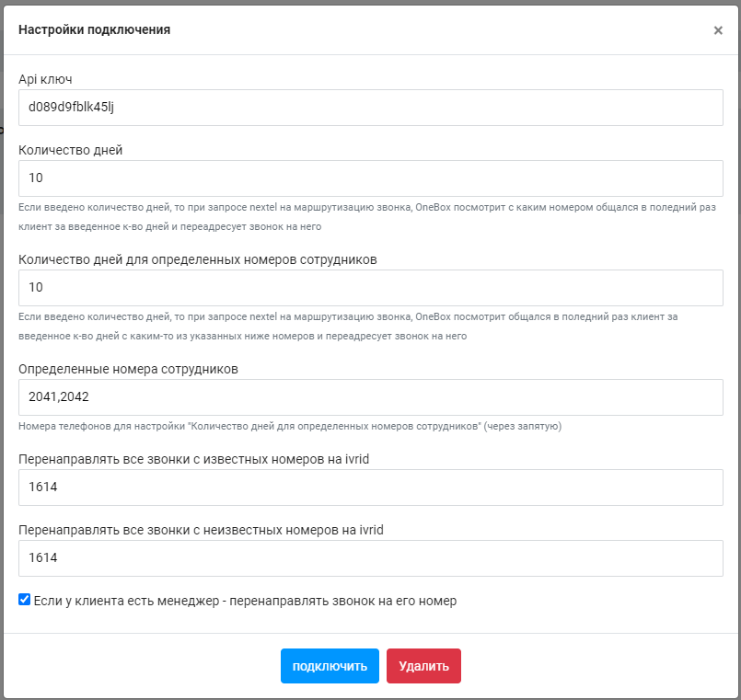Click the hint text under Количество дней field
Image resolution: width=741 pixels, height=700 pixels.
(366, 217)
